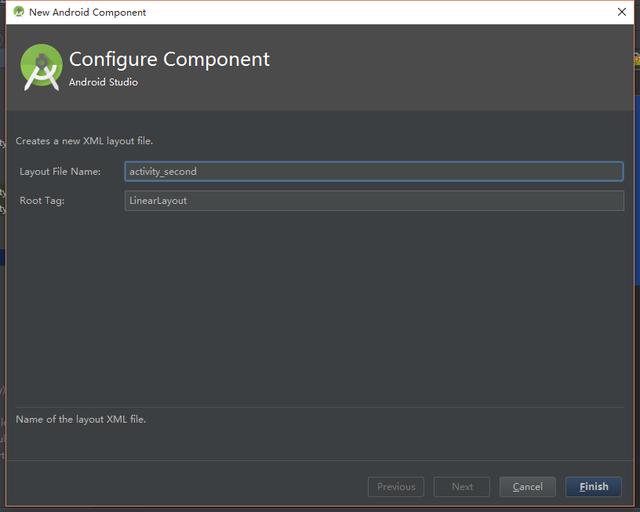Viewport: 640px width, 512px height.
Task: Click the Root Tag LinearLayout field
Action: [374, 200]
